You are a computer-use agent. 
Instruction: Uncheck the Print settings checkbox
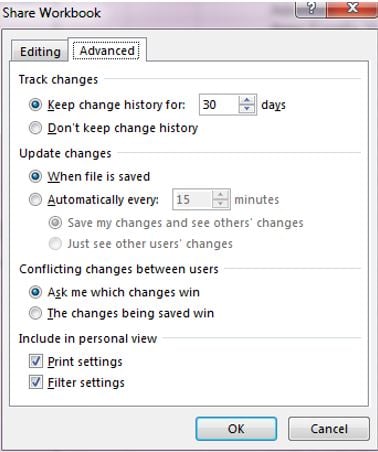(36, 361)
